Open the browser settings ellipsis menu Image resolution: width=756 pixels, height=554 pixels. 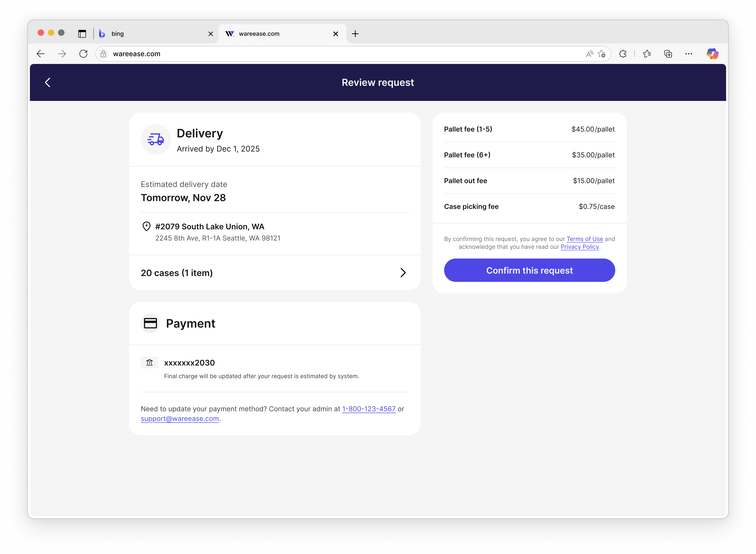(689, 54)
